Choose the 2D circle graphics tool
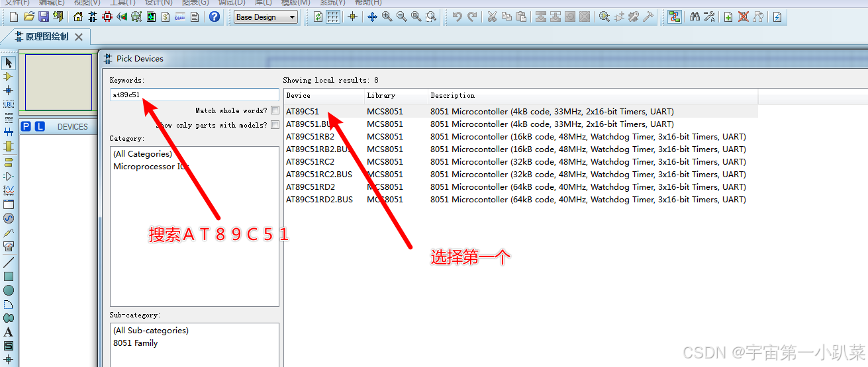This screenshot has height=367, width=868. 9,290
